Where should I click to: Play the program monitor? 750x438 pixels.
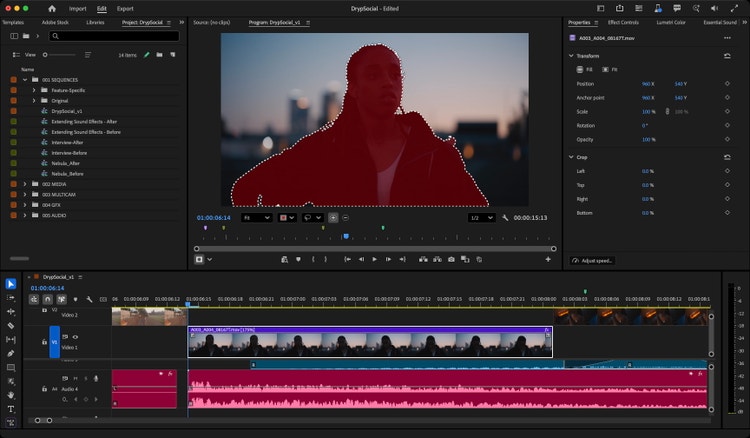375,259
